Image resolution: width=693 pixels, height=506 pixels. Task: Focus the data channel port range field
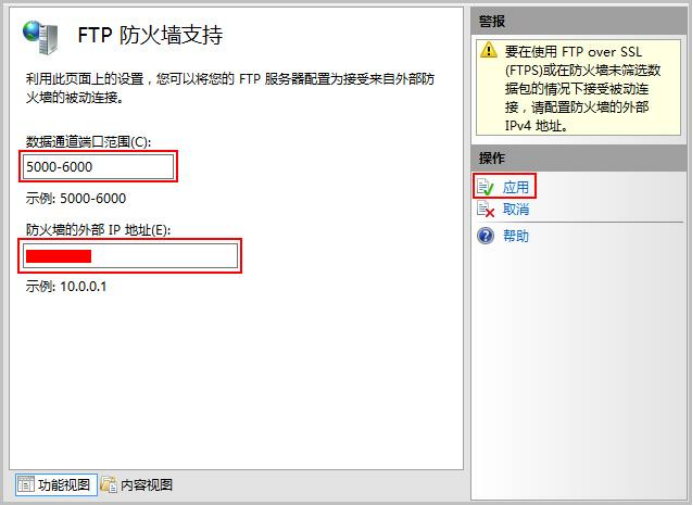point(98,167)
